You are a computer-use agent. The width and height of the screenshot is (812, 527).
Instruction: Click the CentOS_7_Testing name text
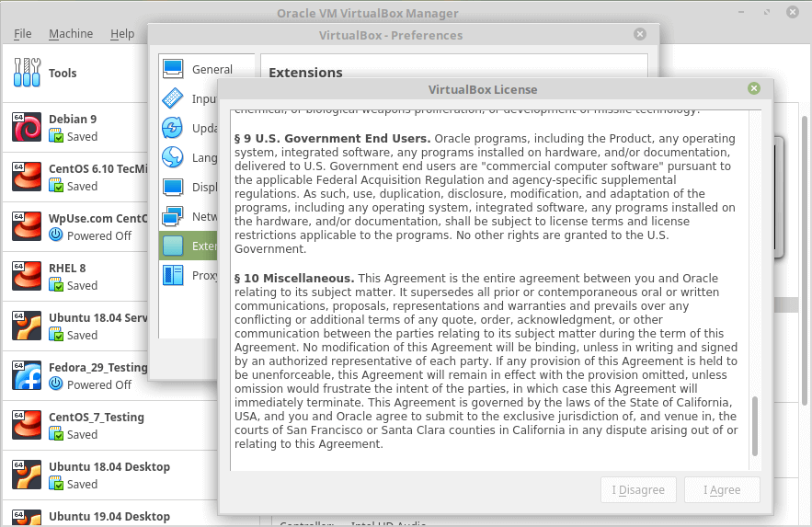click(x=97, y=418)
